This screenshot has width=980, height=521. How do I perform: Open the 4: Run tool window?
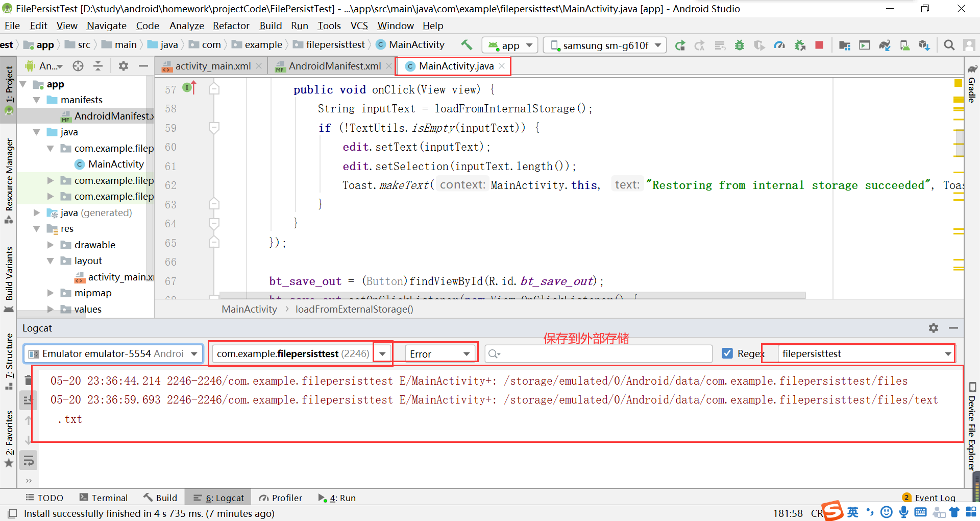point(337,498)
